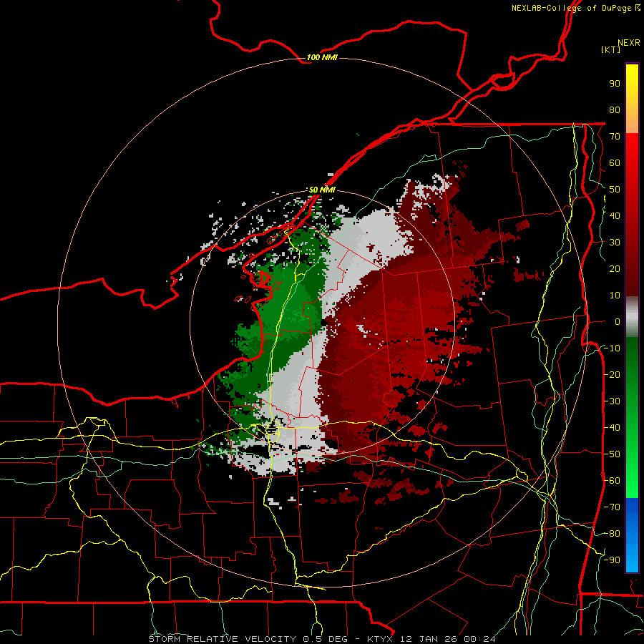Click the -90 value on velocity scale

(x=612, y=560)
